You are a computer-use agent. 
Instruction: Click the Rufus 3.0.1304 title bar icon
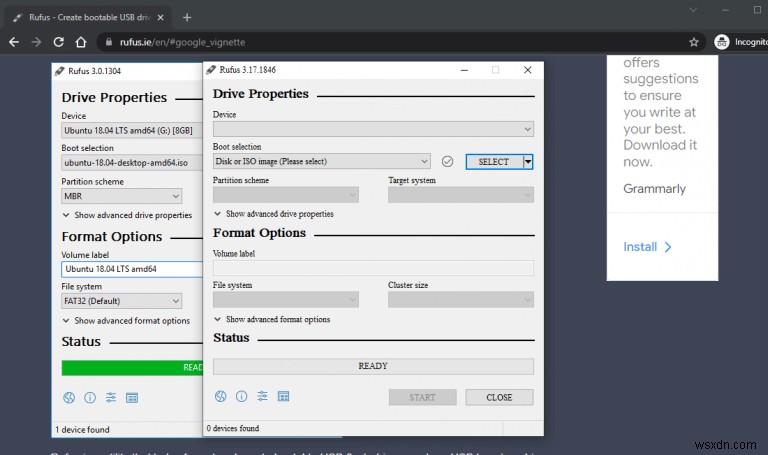point(60,72)
